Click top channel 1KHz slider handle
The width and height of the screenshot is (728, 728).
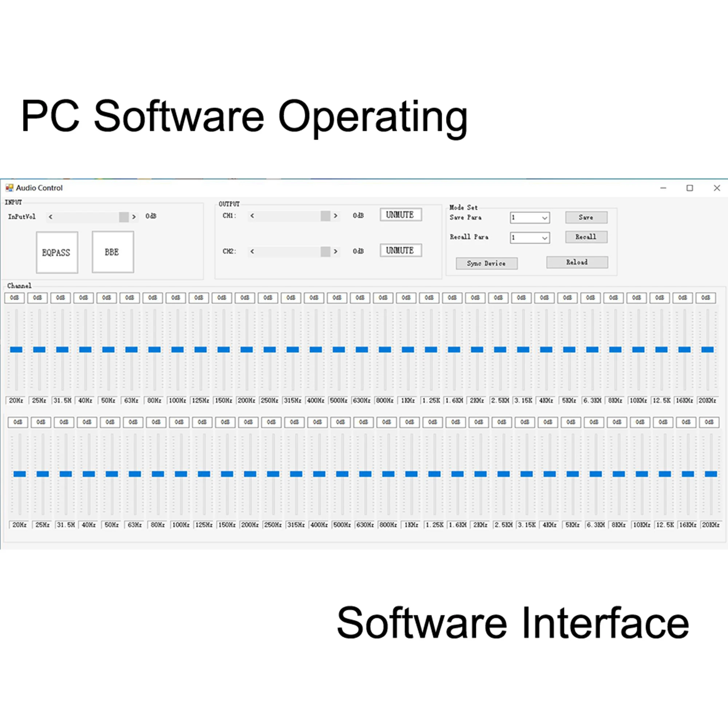pos(408,349)
